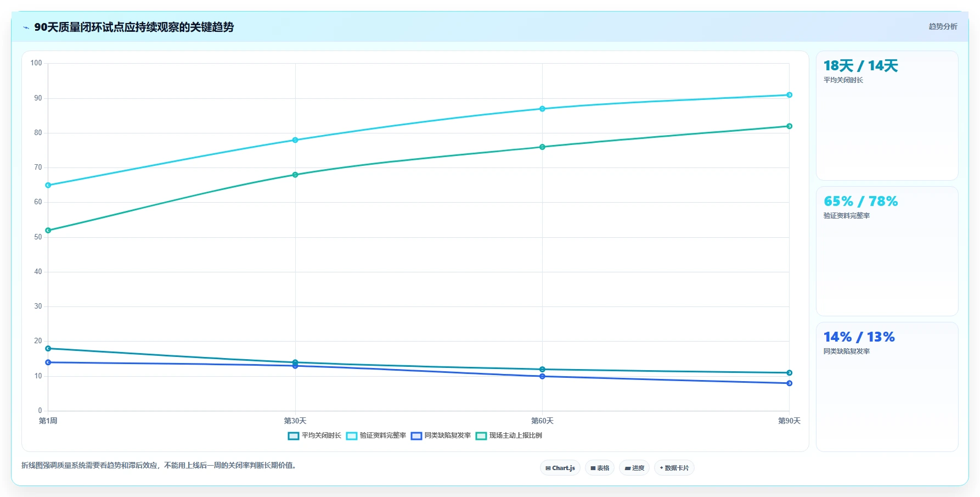Click the 折线图强调质量系统 footnote text
Image resolution: width=980 pixels, height=497 pixels.
pos(160,466)
